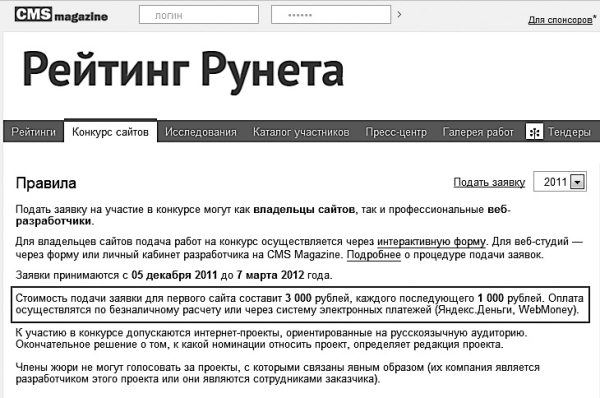The height and width of the screenshot is (398, 600).
Task: Open the Для спонсоров link
Action: click(560, 20)
